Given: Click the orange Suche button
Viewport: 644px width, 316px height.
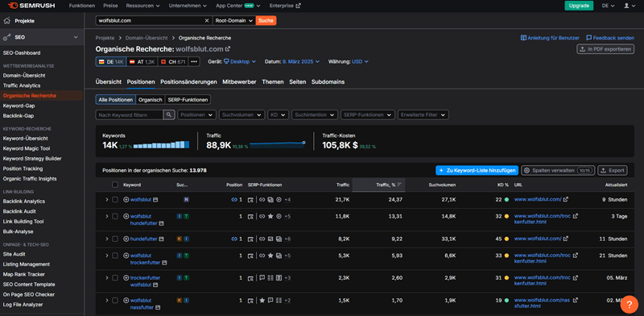Looking at the screenshot, I should click(266, 21).
